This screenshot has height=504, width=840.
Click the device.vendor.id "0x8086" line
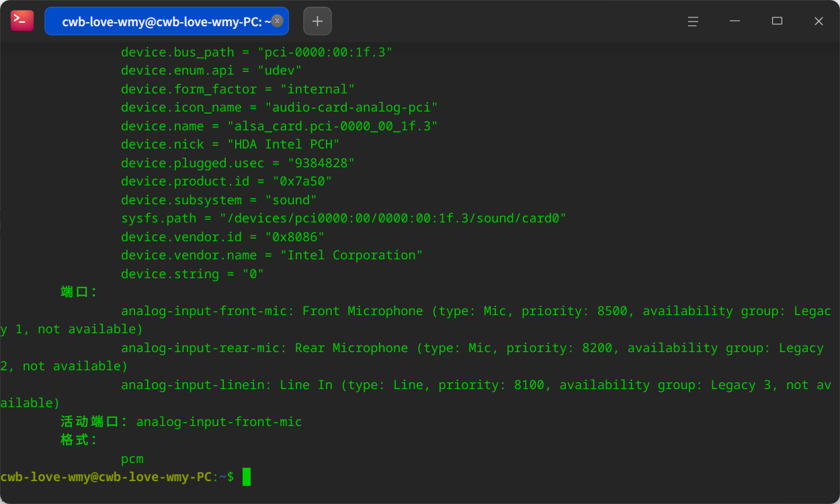223,237
